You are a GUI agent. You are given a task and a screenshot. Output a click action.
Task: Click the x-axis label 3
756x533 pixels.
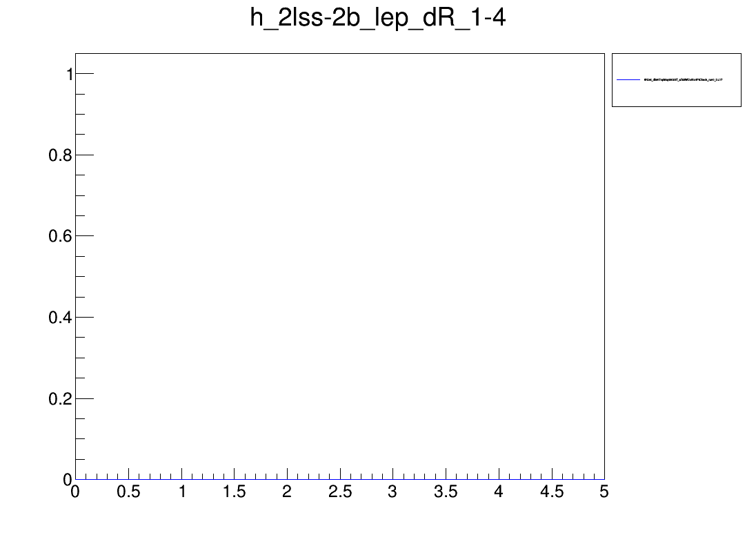pos(392,492)
